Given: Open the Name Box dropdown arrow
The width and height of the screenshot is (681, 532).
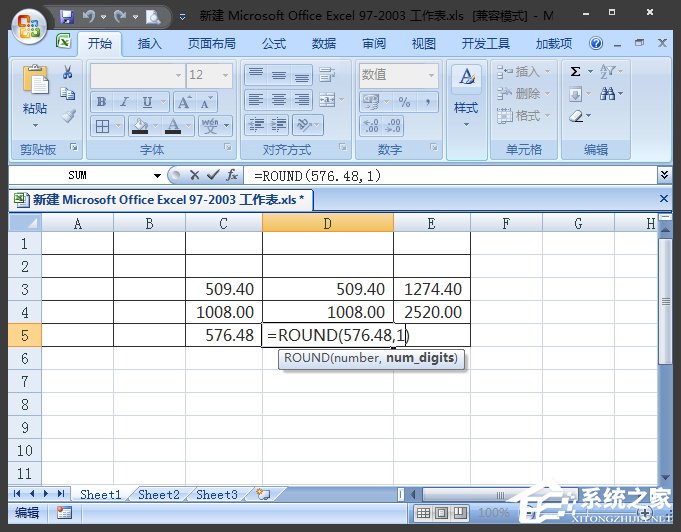Looking at the screenshot, I should (155, 175).
